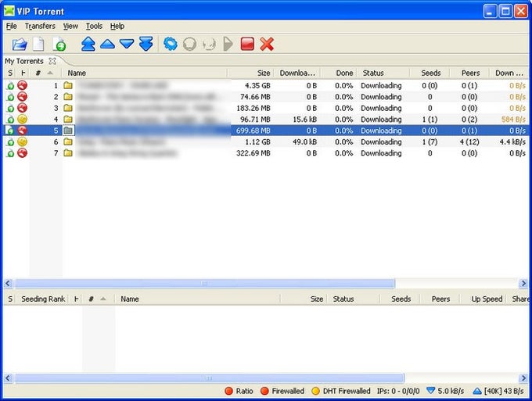Sort top table by Seeds column

pos(430,73)
